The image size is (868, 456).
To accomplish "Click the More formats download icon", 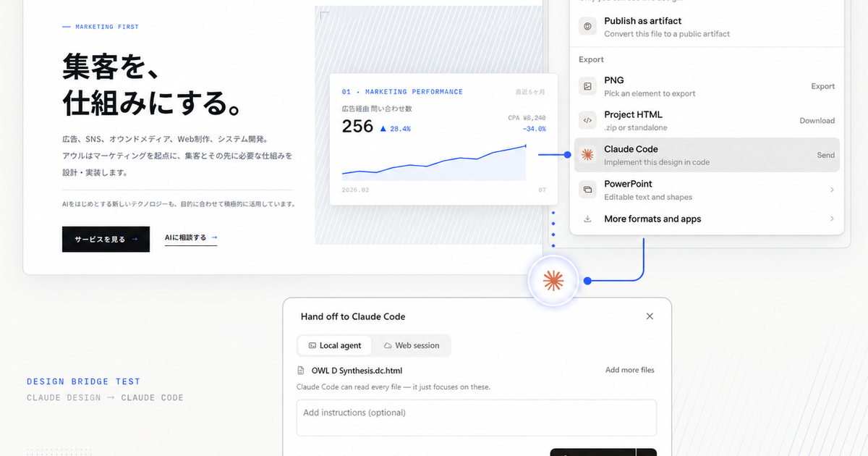I will point(587,219).
